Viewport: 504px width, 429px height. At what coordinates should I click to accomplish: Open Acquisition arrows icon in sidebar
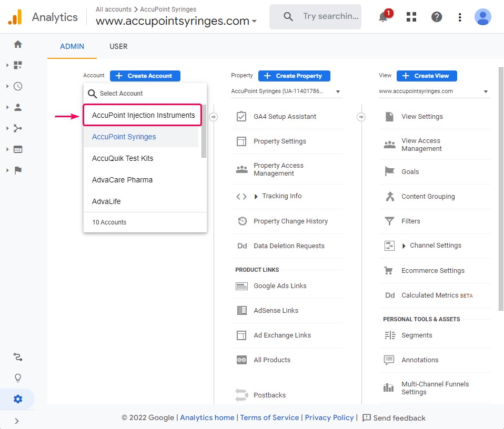[x=18, y=128]
